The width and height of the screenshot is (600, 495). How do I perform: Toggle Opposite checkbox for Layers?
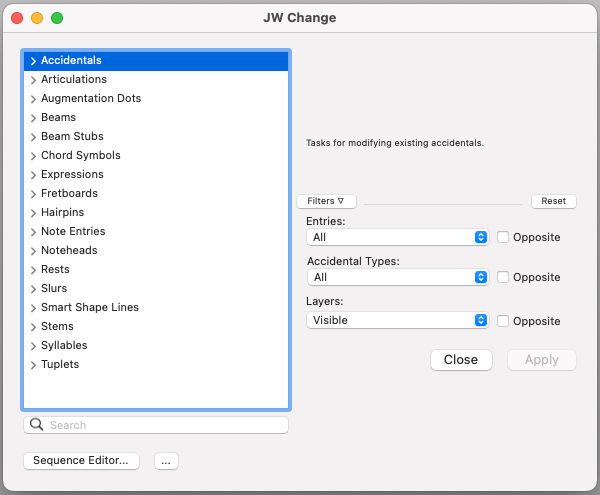pos(502,321)
